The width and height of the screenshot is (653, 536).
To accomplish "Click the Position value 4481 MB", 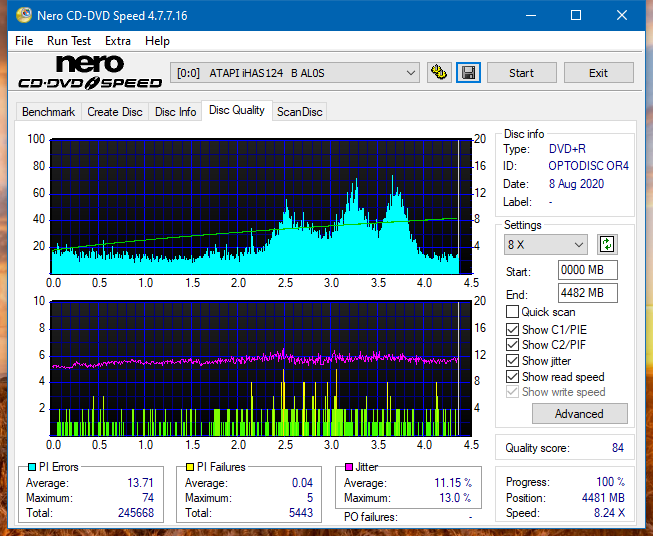I will (603, 498).
